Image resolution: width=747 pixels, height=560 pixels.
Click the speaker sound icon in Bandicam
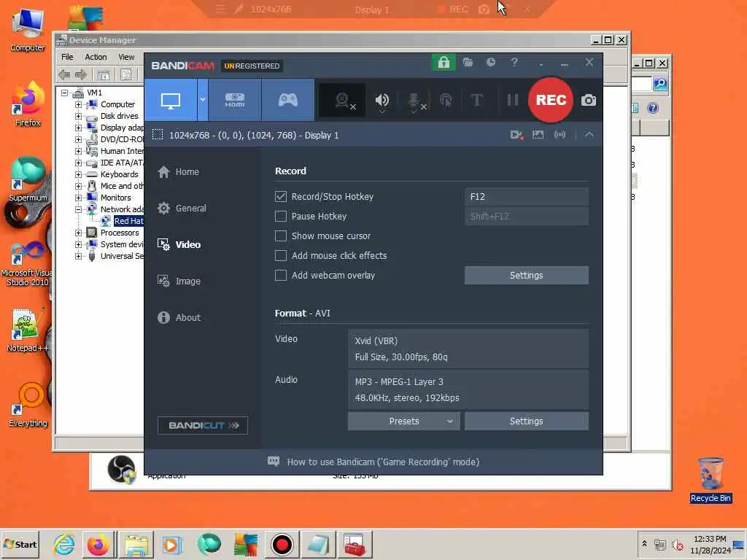coord(382,101)
